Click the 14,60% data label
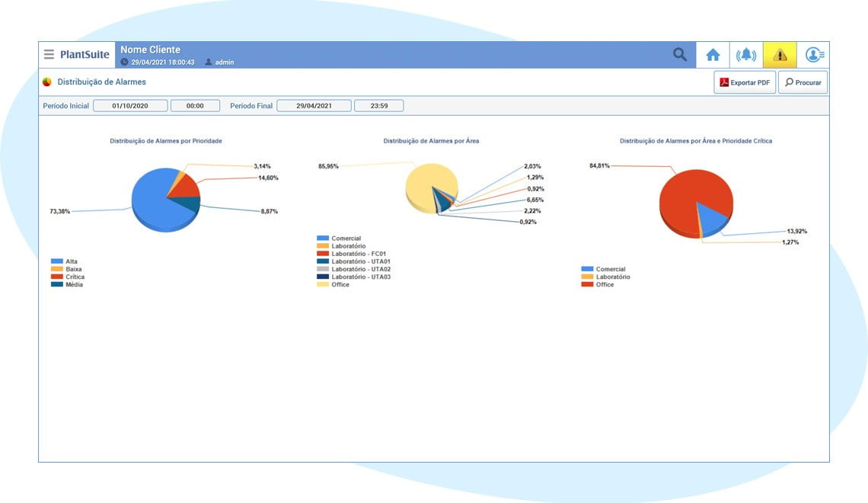 pos(268,178)
